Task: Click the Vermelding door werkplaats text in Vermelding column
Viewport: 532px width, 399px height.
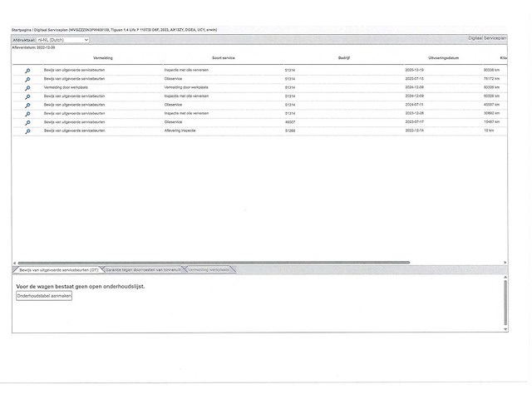Action: click(66, 87)
